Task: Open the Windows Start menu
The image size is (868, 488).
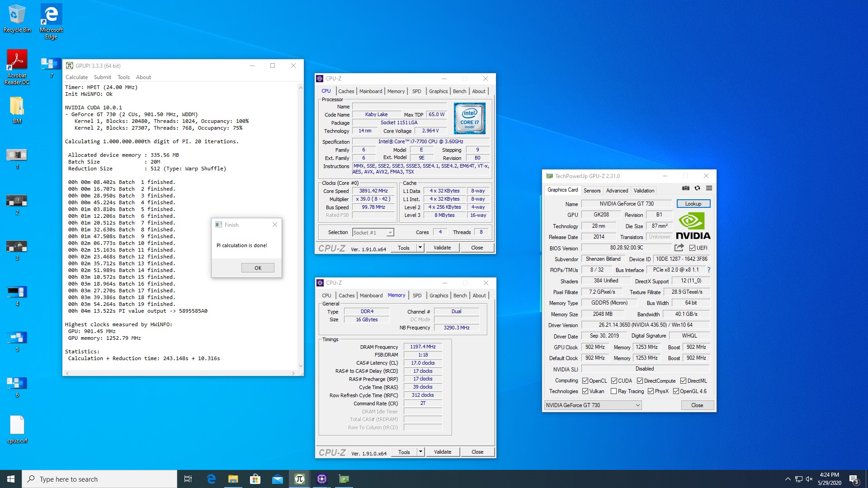Action: (x=11, y=479)
